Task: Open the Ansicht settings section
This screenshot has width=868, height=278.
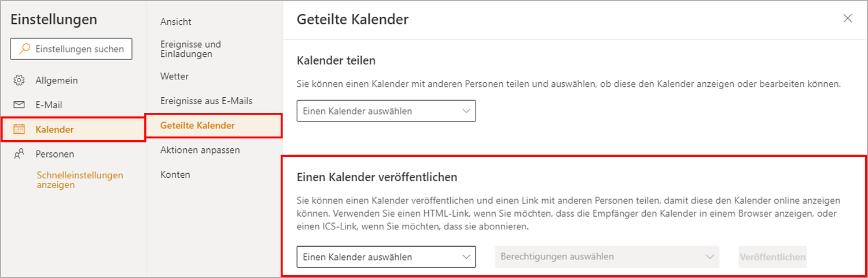Action: pyautogui.click(x=176, y=22)
